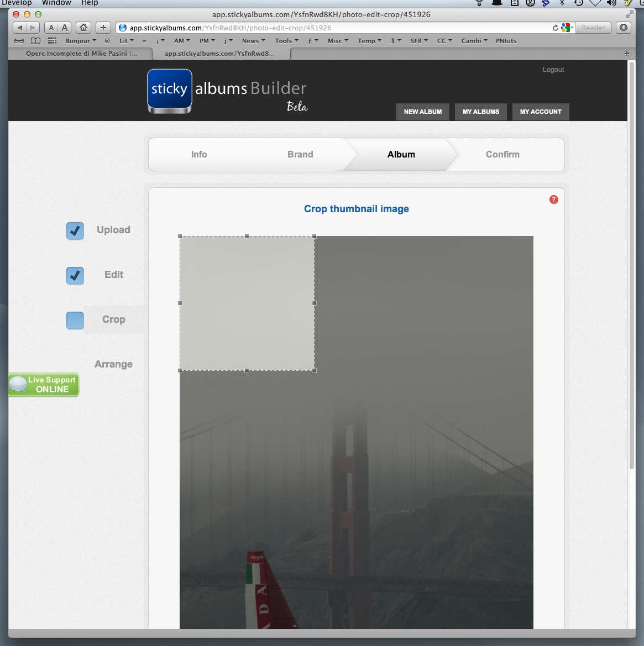644x646 pixels.
Task: Open the Tools bookmarks folder dropdown
Action: [286, 41]
